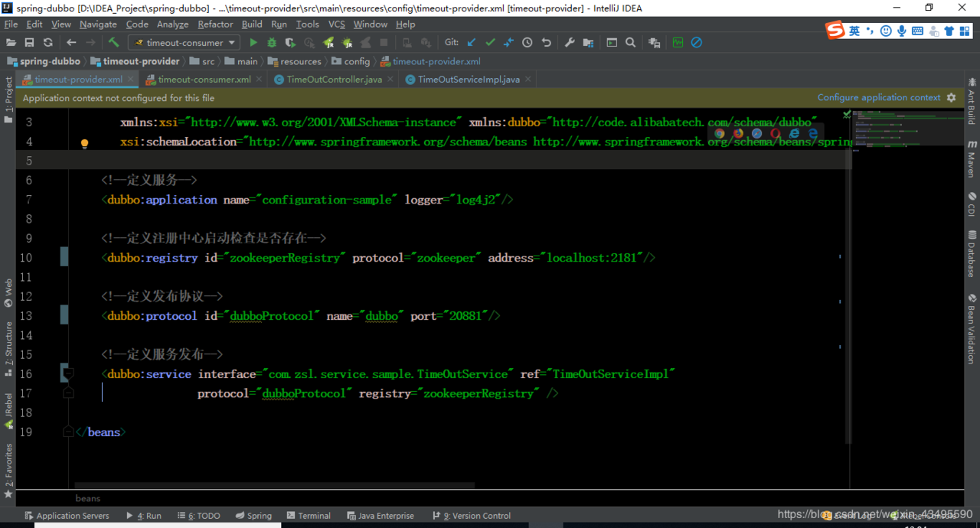
Task: Open the Window menu
Action: point(371,24)
